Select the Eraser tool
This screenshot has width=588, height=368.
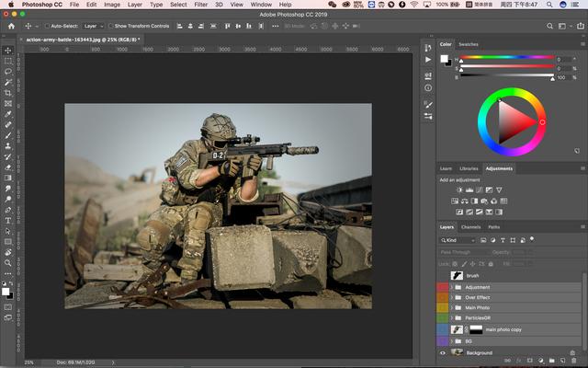pyautogui.click(x=8, y=167)
